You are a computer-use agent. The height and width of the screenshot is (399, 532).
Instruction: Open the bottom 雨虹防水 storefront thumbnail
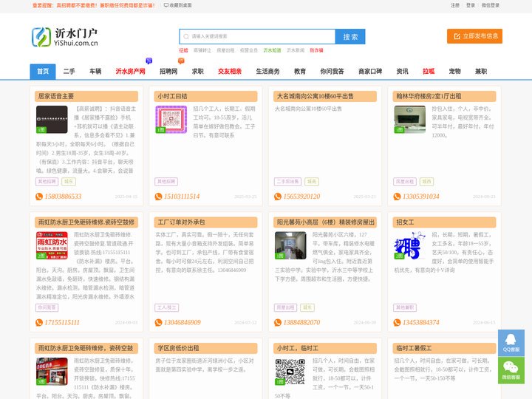tap(52, 372)
